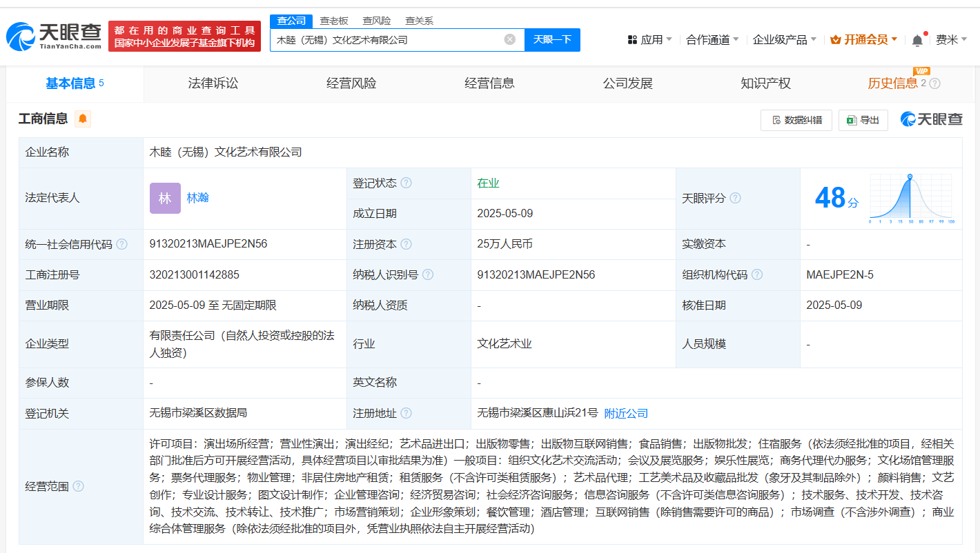Clear the search box with the X icon
The image size is (980, 553).
coord(510,39)
